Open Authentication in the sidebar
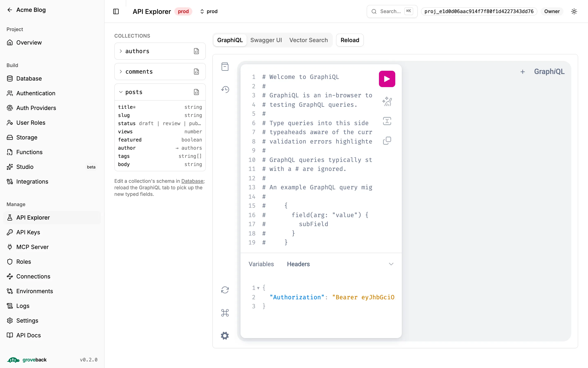Image resolution: width=588 pixels, height=368 pixels. point(52,93)
